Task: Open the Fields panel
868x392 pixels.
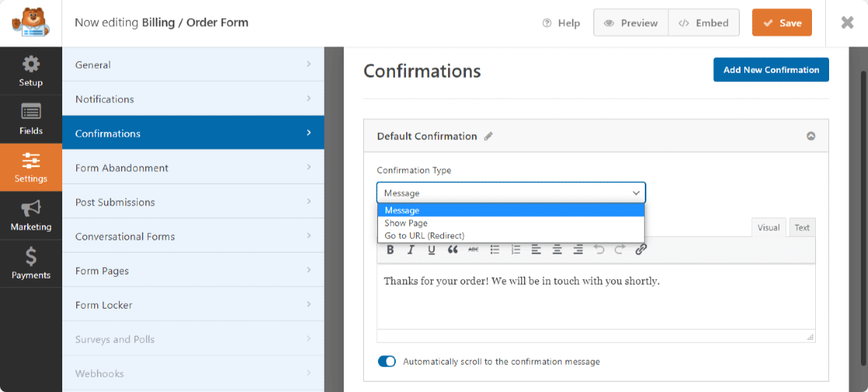Action: (x=31, y=119)
